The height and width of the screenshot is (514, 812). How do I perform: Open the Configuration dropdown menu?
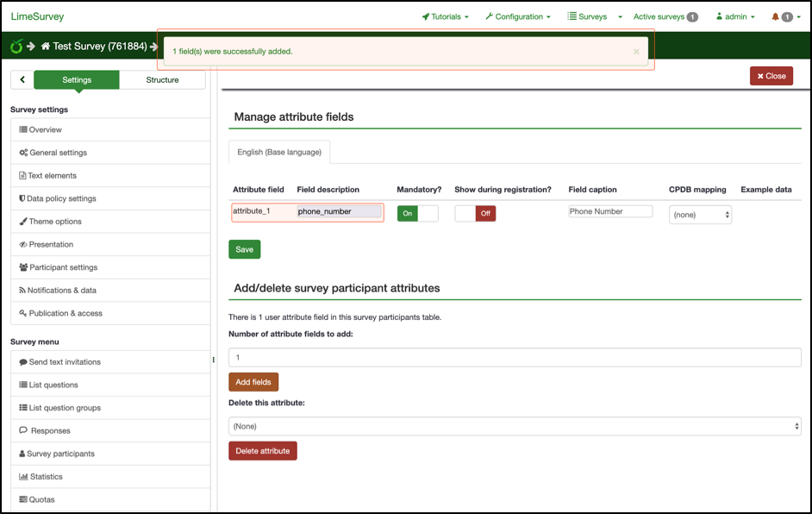pos(518,16)
